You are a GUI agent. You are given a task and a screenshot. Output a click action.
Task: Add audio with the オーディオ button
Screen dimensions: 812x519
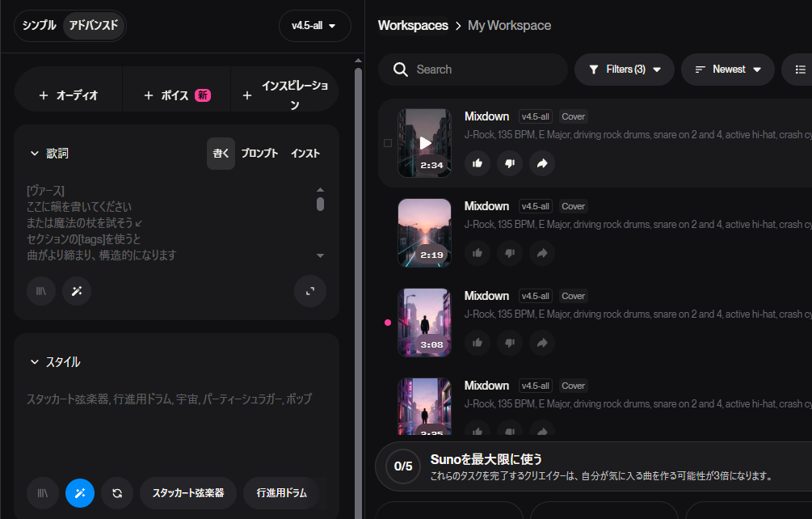point(69,95)
